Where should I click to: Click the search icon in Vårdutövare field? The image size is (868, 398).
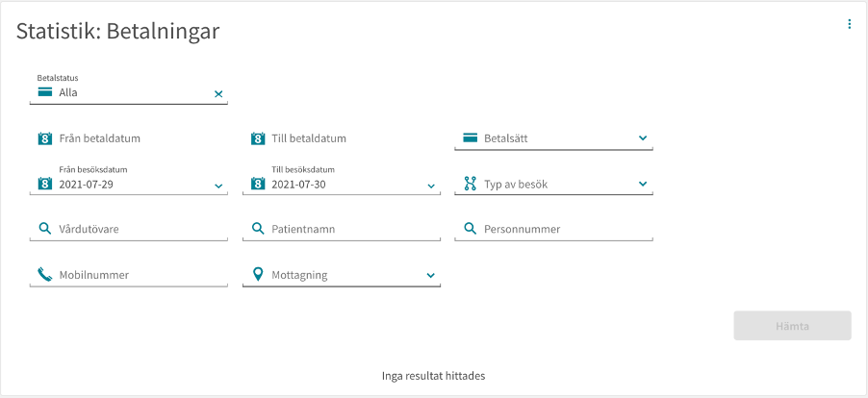coord(45,228)
